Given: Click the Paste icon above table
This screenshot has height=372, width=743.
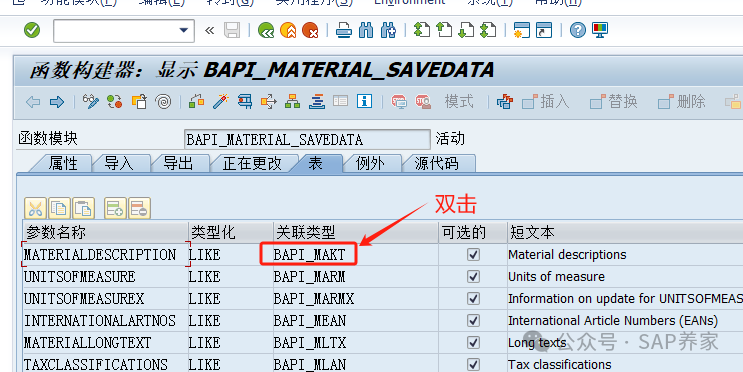Looking at the screenshot, I should click(83, 208).
